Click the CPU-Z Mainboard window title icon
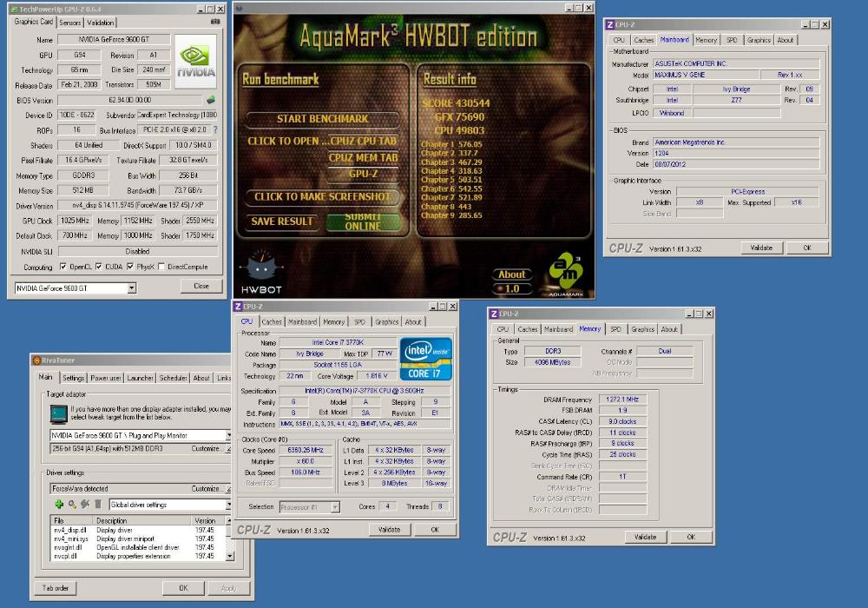 610,24
